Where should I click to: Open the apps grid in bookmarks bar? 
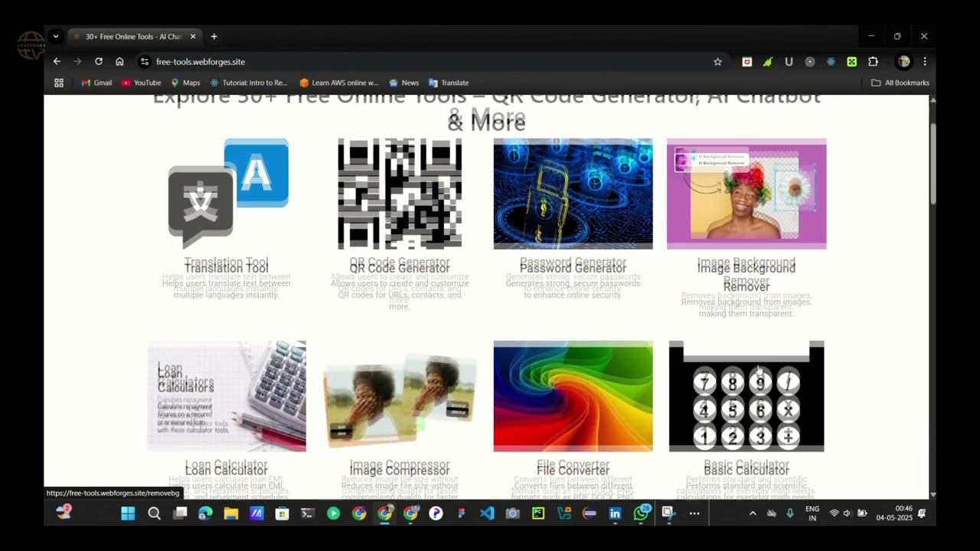[x=59, y=83]
